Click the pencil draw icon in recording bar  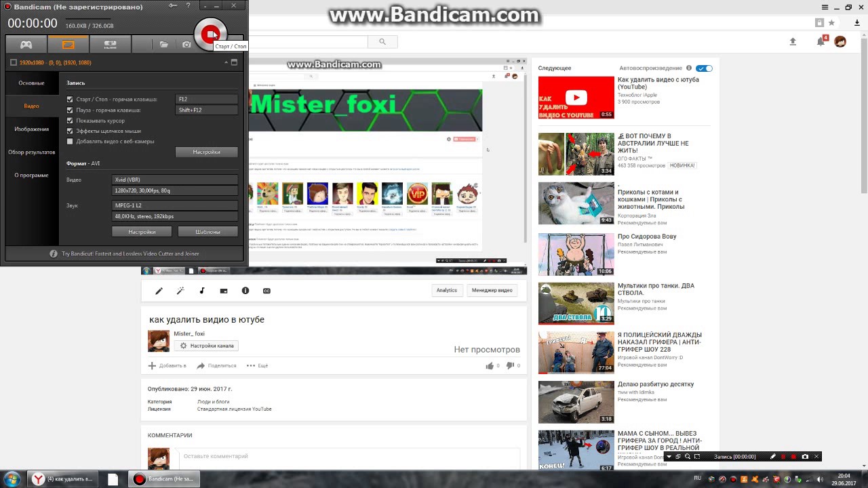772,457
